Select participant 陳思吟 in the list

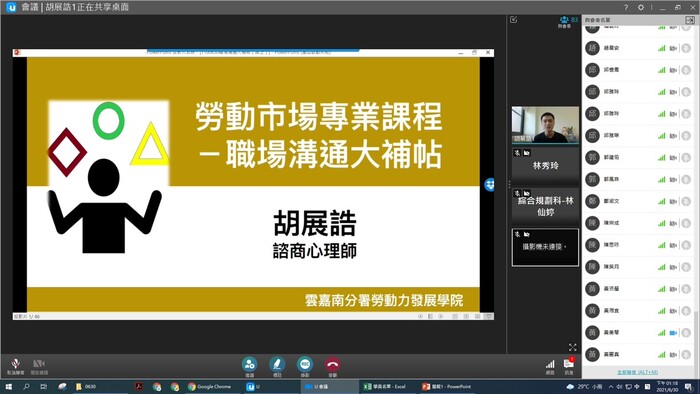point(638,245)
